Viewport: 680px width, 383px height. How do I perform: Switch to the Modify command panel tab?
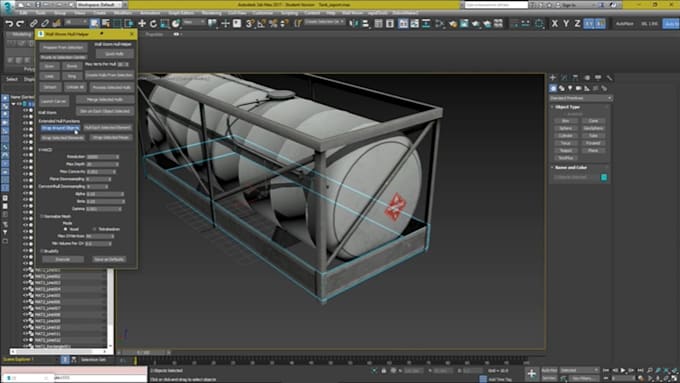click(x=564, y=78)
